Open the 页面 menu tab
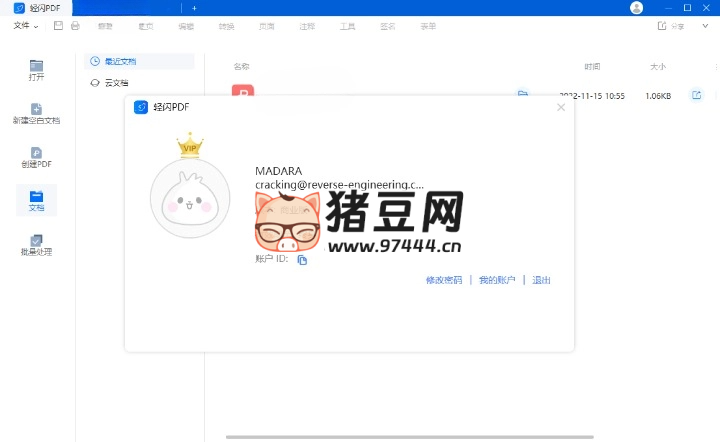 pyautogui.click(x=267, y=26)
